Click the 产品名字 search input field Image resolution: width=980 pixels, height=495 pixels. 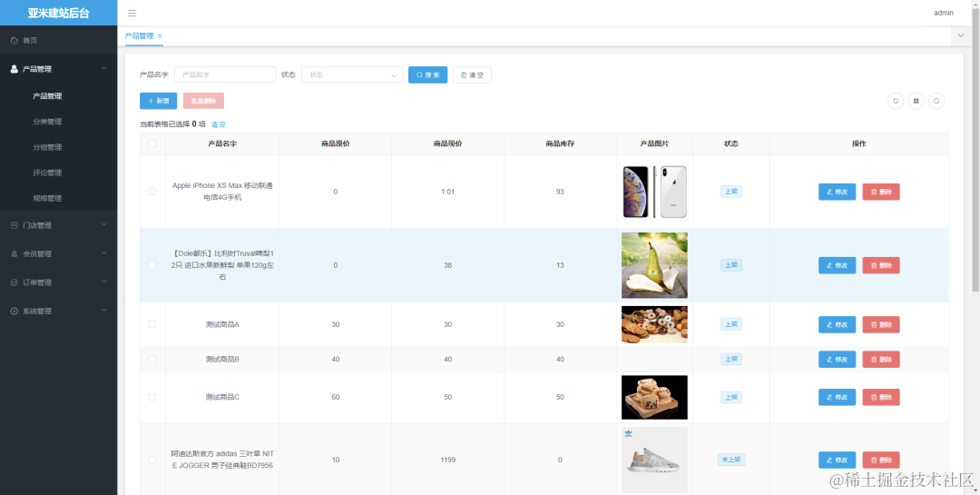(x=225, y=74)
